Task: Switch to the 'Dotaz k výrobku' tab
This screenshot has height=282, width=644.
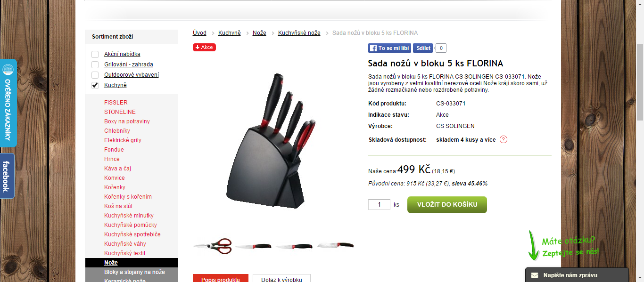Action: [x=281, y=278]
